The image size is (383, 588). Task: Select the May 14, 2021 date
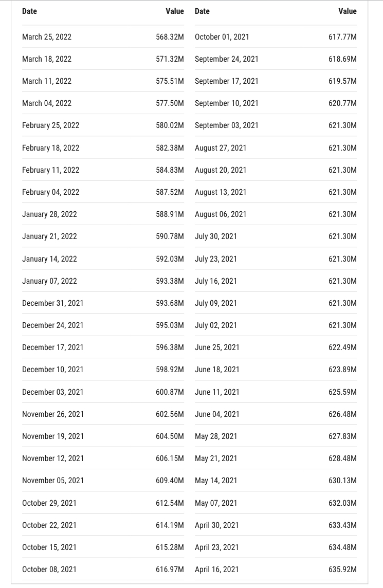click(216, 481)
